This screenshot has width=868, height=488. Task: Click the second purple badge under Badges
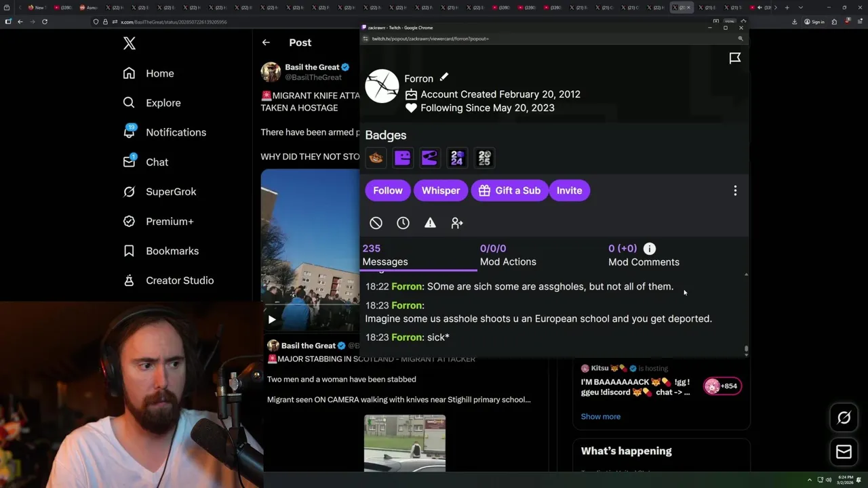402,158
